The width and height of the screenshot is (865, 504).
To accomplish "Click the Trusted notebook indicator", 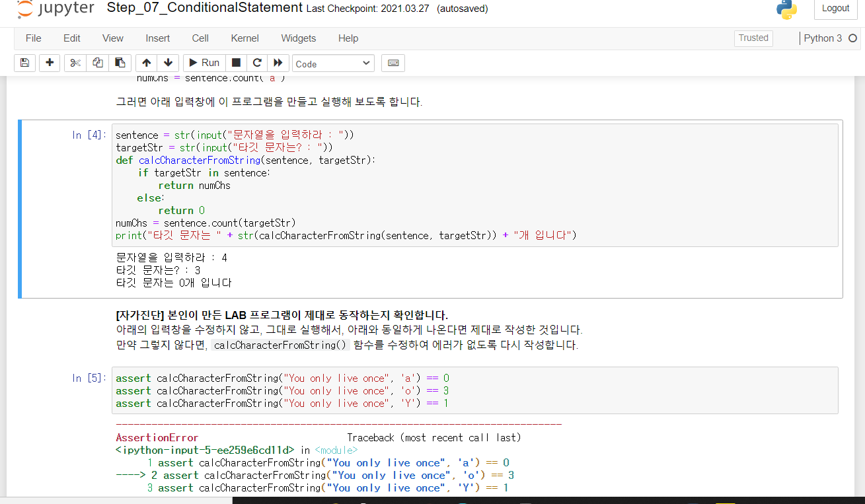I will pyautogui.click(x=753, y=38).
